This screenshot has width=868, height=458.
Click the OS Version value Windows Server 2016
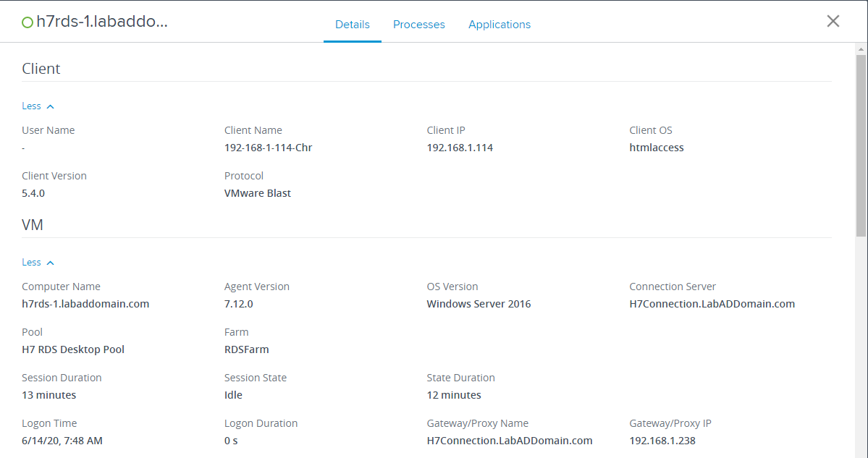tap(479, 304)
